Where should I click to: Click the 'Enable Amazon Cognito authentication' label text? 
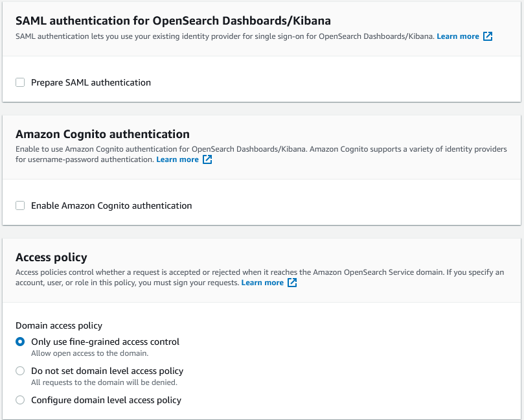point(111,205)
